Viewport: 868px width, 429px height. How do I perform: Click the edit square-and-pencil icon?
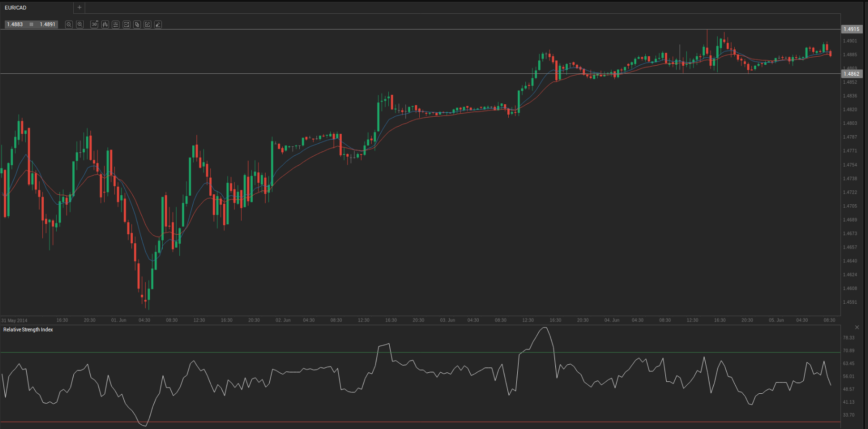[x=148, y=24]
